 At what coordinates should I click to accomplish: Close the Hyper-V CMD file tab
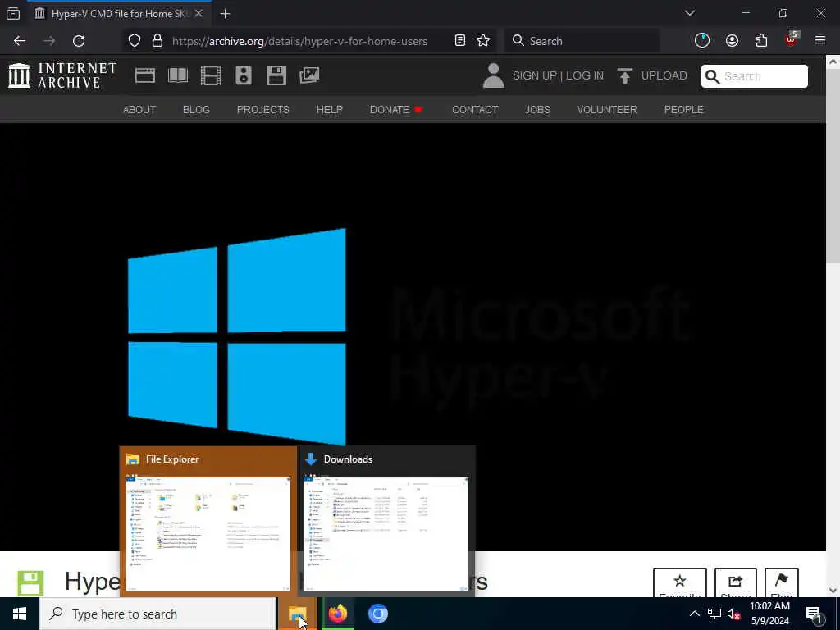click(199, 13)
